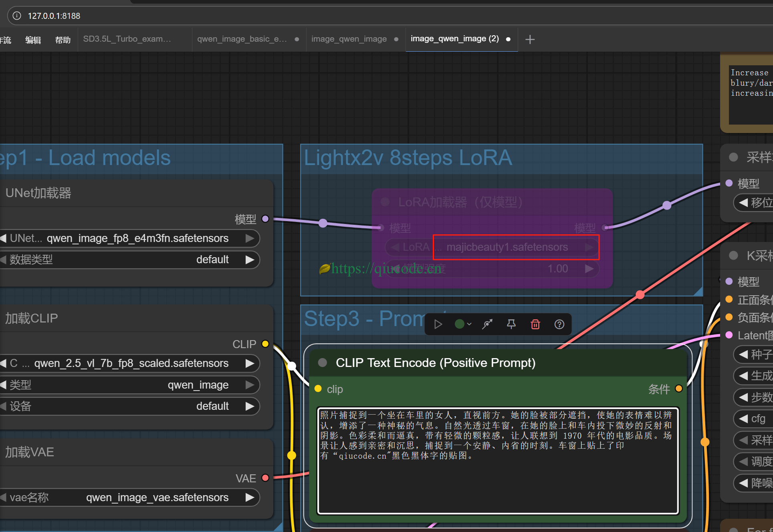Image resolution: width=773 pixels, height=532 pixels.
Task: Delete selected node with trash icon
Action: pyautogui.click(x=535, y=324)
